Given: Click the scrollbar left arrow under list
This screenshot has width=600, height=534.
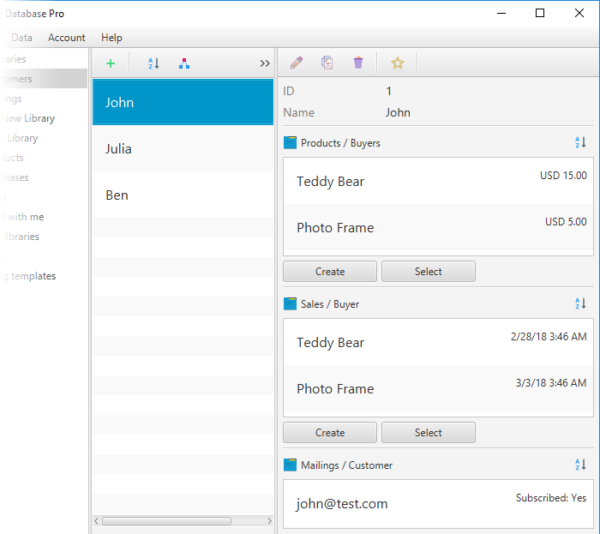Looking at the screenshot, I should click(96, 521).
